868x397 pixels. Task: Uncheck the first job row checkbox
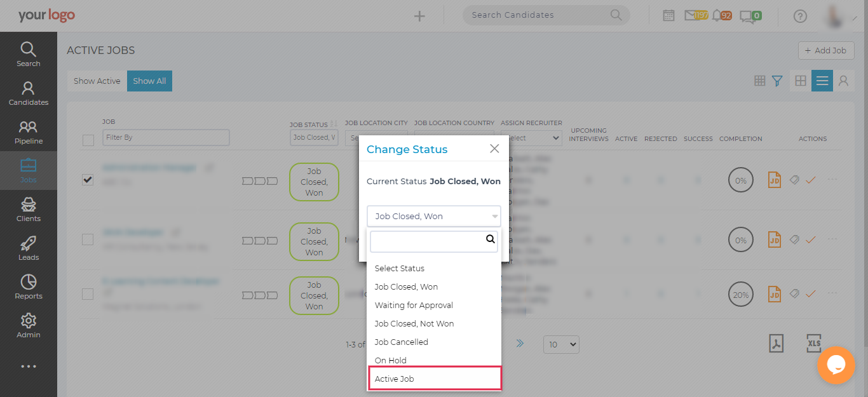[88, 180]
